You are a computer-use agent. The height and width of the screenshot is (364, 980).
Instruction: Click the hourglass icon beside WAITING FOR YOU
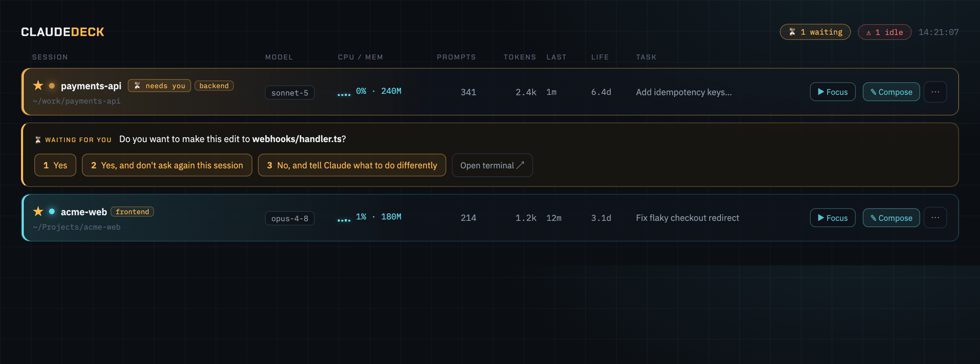(38, 140)
